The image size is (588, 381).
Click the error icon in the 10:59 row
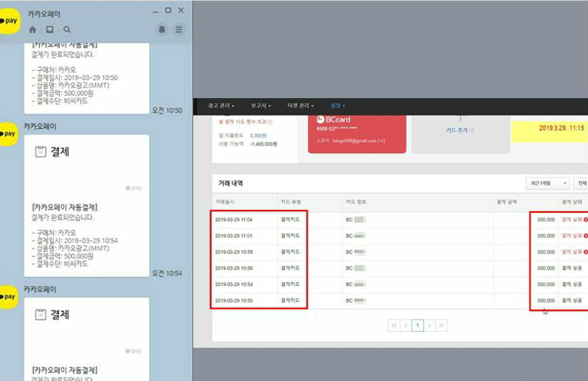tap(586, 252)
